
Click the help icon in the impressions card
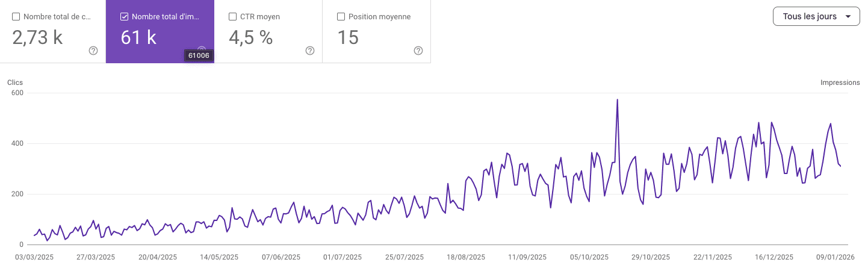pos(202,50)
